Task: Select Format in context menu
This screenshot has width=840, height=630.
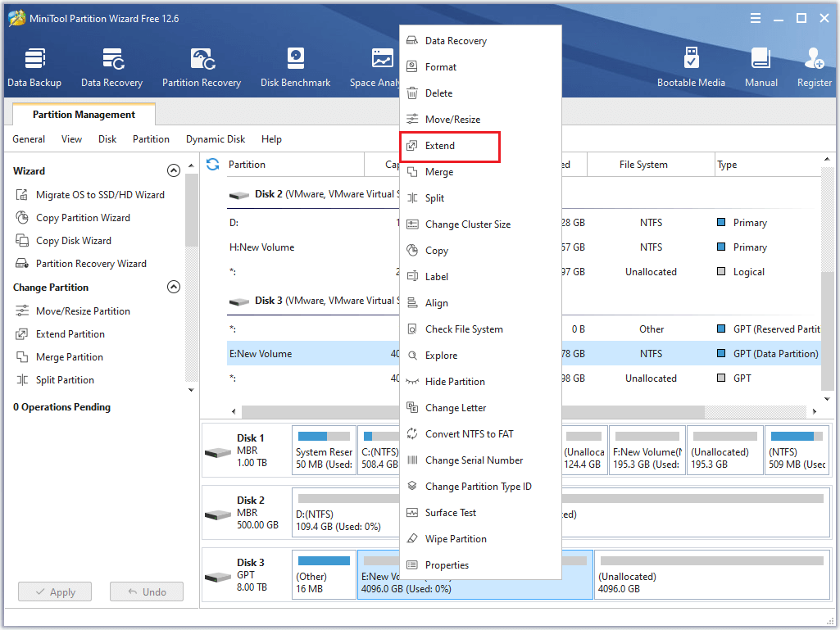Action: coord(480,67)
